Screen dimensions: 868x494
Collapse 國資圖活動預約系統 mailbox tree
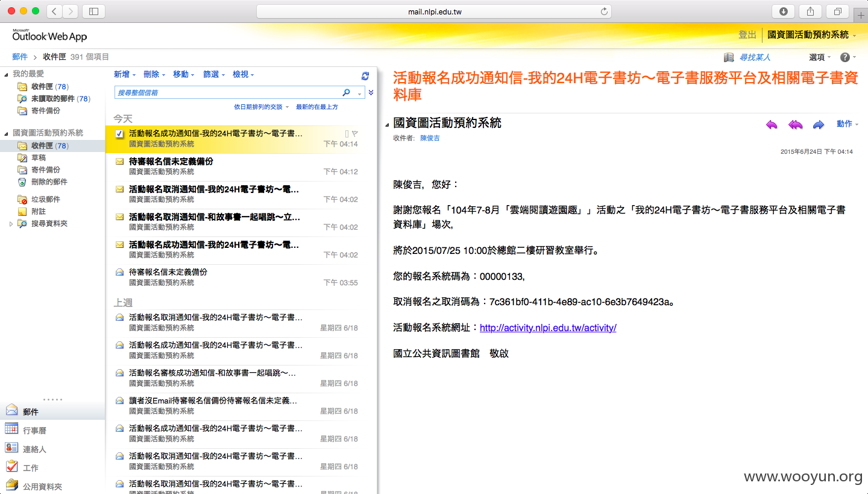7,133
